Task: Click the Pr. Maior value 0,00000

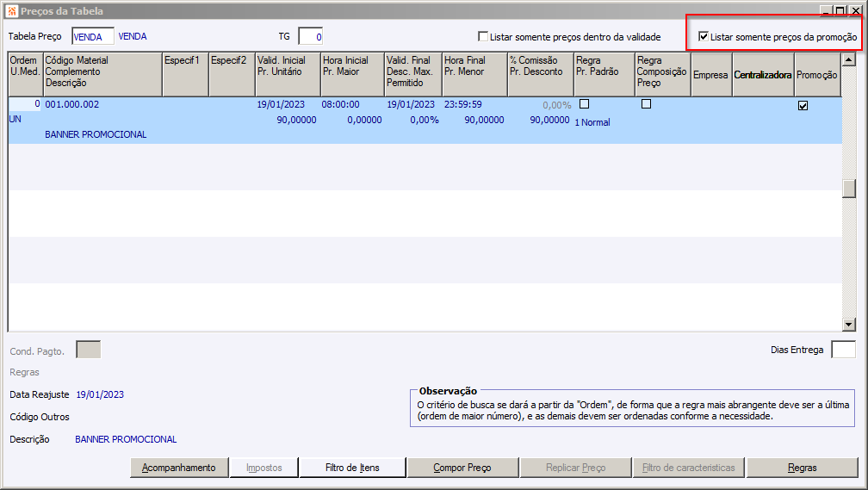Action: tap(364, 121)
